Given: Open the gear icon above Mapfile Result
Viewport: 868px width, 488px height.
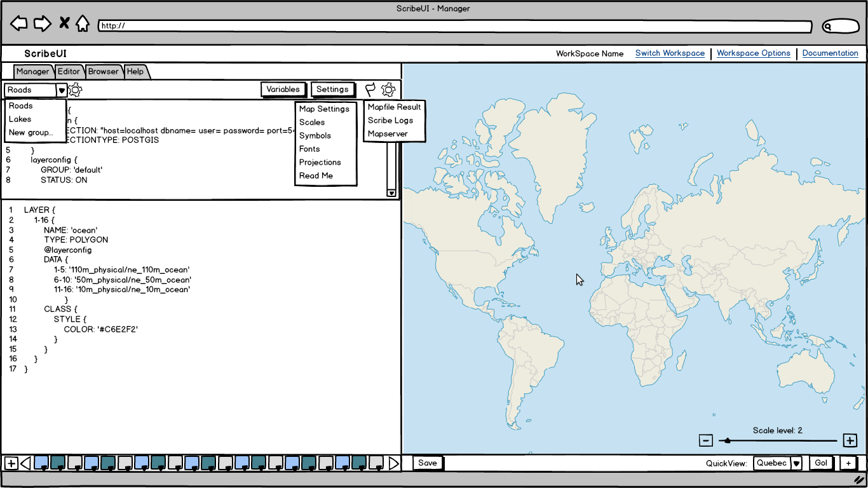Looking at the screenshot, I should [388, 90].
